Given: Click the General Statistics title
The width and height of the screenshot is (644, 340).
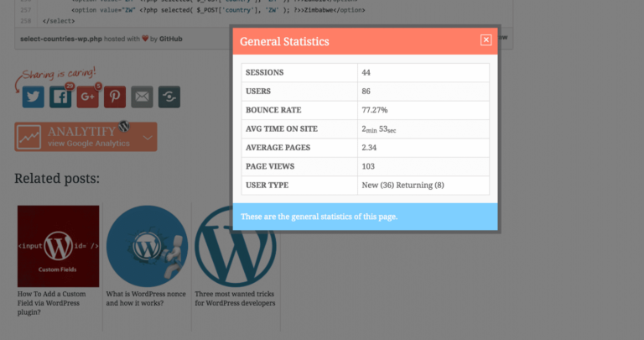Looking at the screenshot, I should click(284, 41).
